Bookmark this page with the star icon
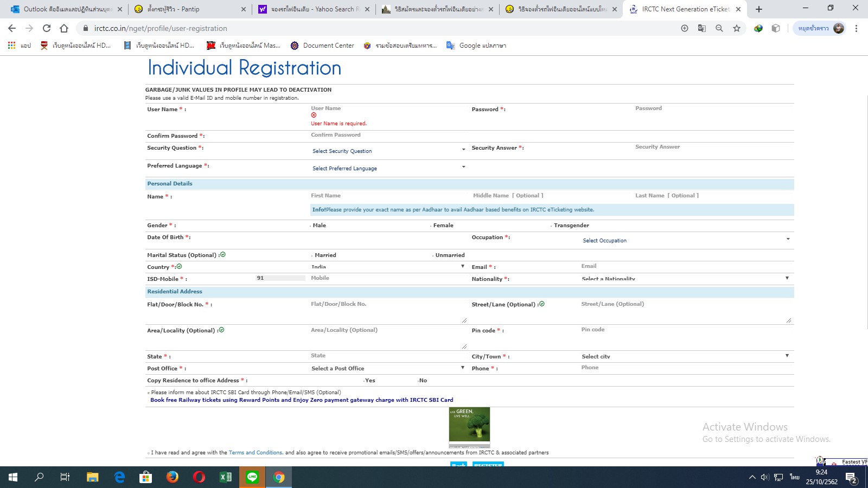 tap(737, 28)
